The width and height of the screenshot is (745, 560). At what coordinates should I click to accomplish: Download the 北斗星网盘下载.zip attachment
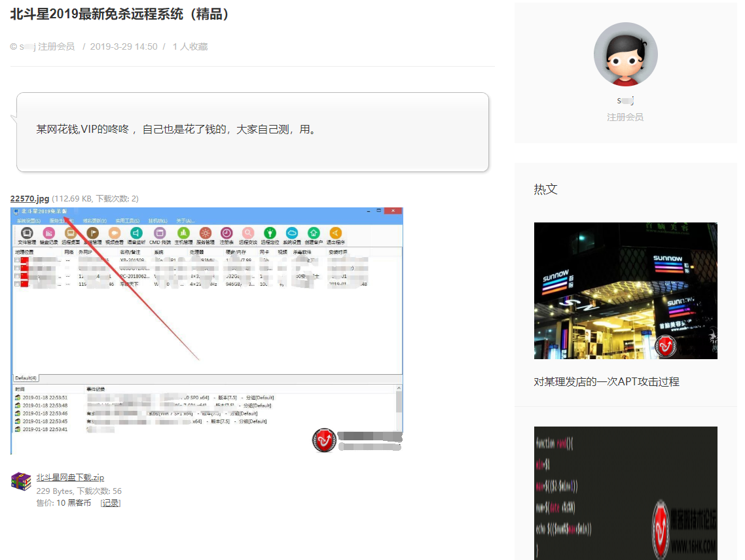coord(70,477)
